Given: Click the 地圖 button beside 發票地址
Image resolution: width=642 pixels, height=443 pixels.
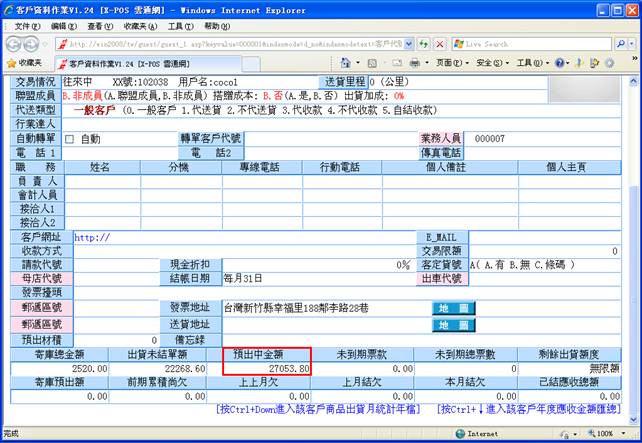Looking at the screenshot, I should tap(442, 308).
